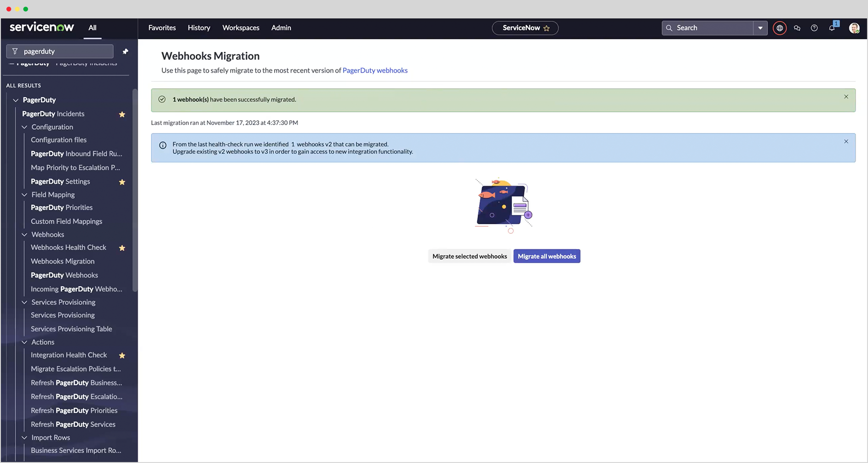Open the notifications bell icon
The image size is (868, 463).
[x=831, y=28]
